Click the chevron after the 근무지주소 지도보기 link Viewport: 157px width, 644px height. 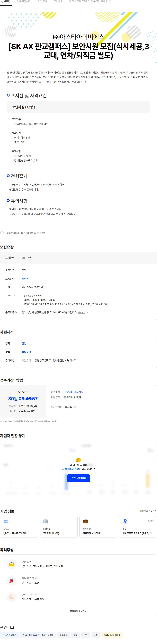(87, 313)
